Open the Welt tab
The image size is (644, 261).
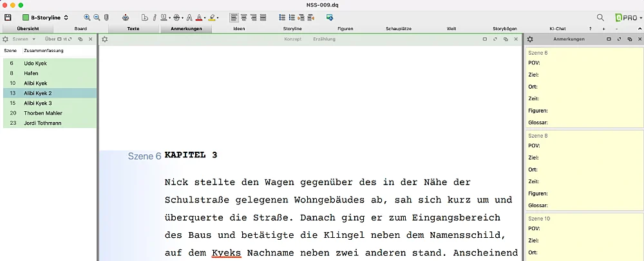451,29
